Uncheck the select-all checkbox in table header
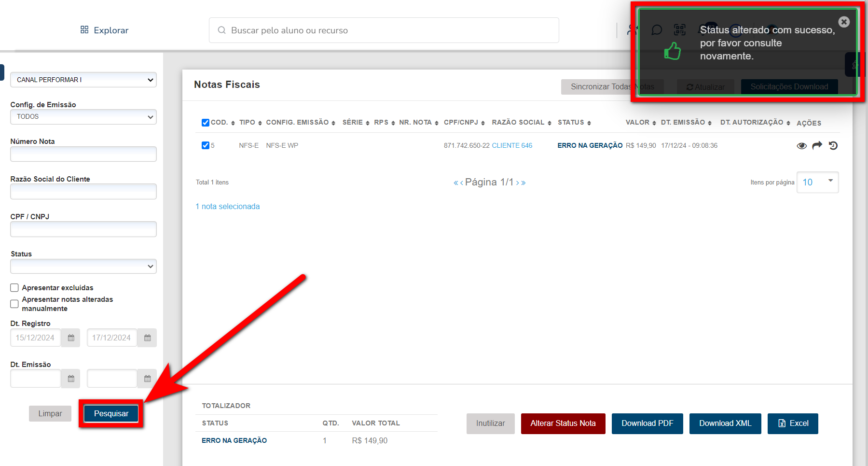 coord(206,123)
